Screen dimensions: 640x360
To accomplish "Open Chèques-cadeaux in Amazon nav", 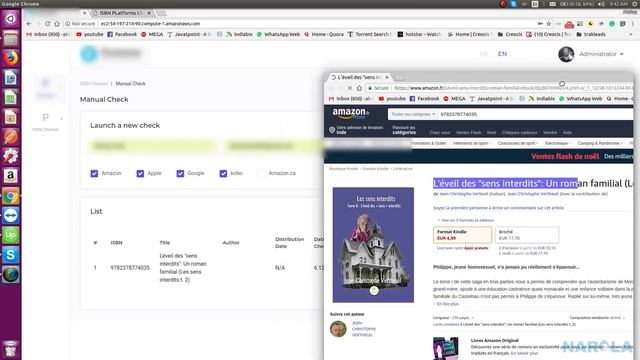I will tap(520, 133).
